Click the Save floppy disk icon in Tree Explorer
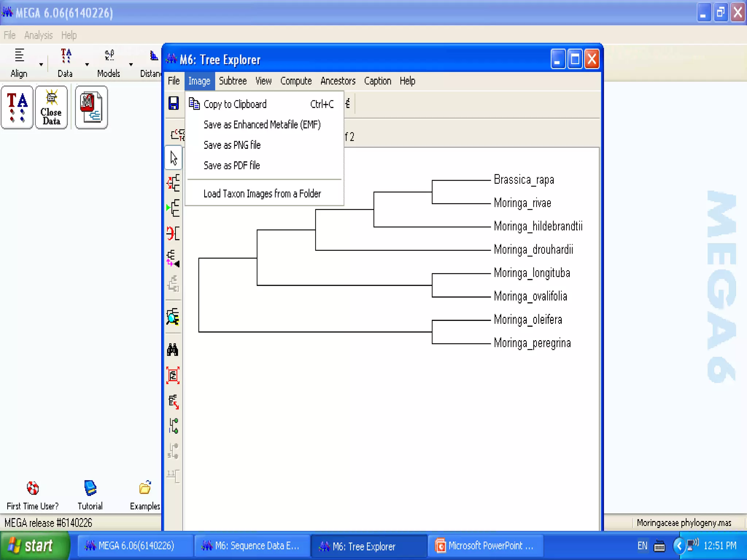 point(174,104)
